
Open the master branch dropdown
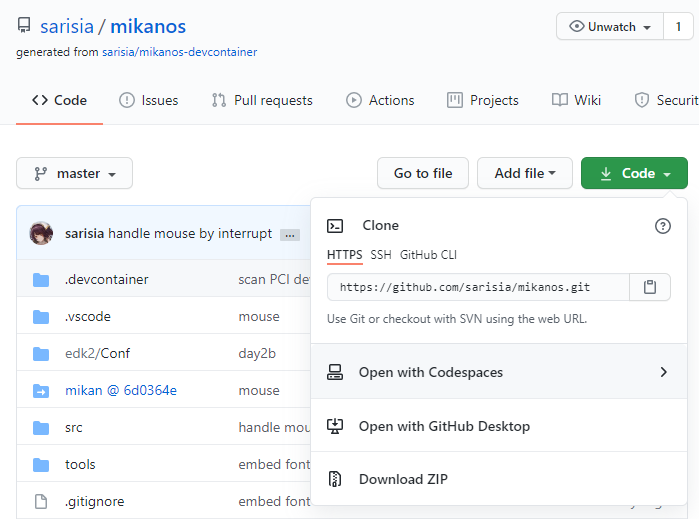tap(74, 173)
